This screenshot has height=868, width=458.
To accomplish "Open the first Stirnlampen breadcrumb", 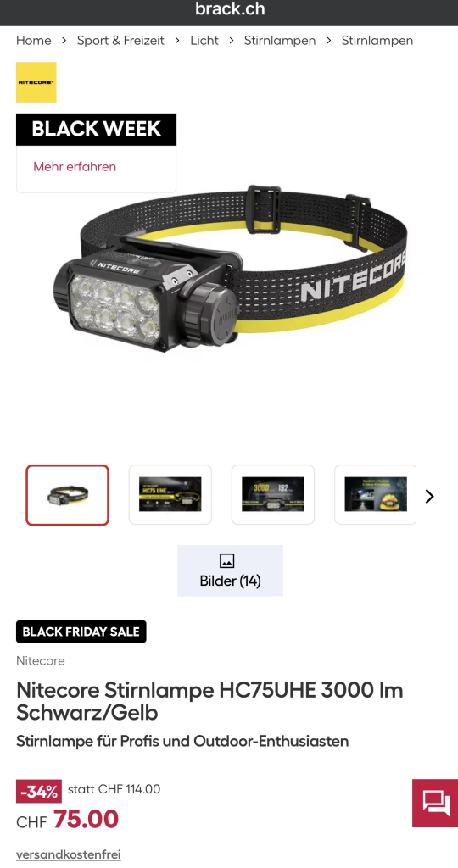I will tap(280, 41).
